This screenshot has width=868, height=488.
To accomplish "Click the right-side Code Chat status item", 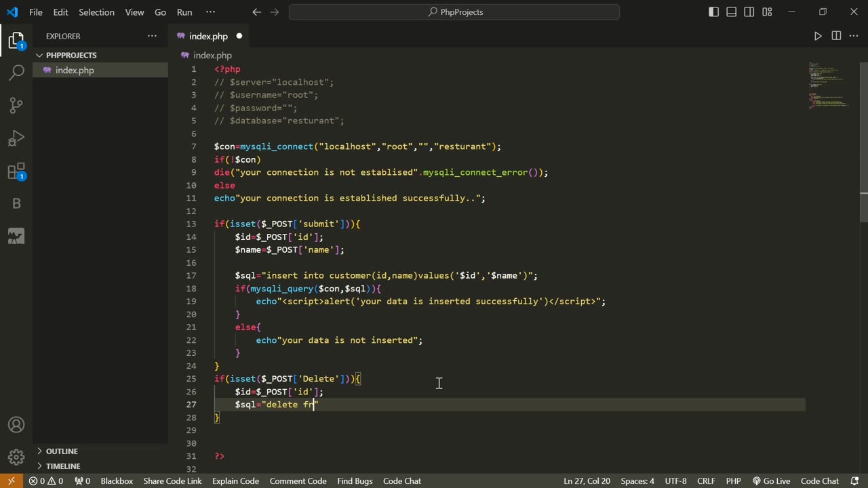I will coord(820,481).
